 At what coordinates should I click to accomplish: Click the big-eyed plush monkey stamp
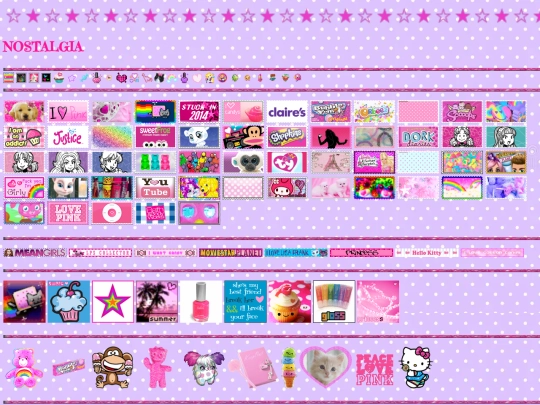click(243, 162)
